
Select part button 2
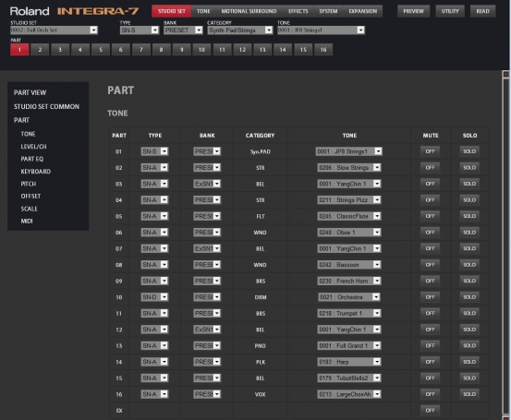pyautogui.click(x=40, y=50)
